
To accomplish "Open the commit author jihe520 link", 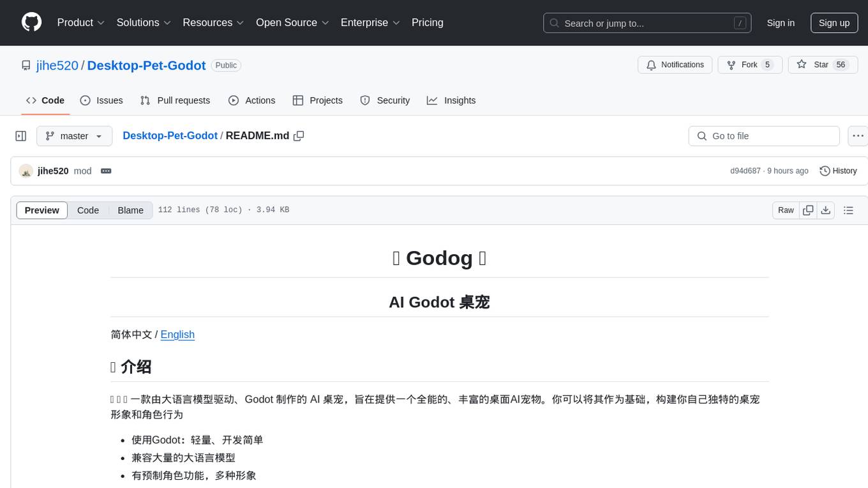I will [53, 171].
